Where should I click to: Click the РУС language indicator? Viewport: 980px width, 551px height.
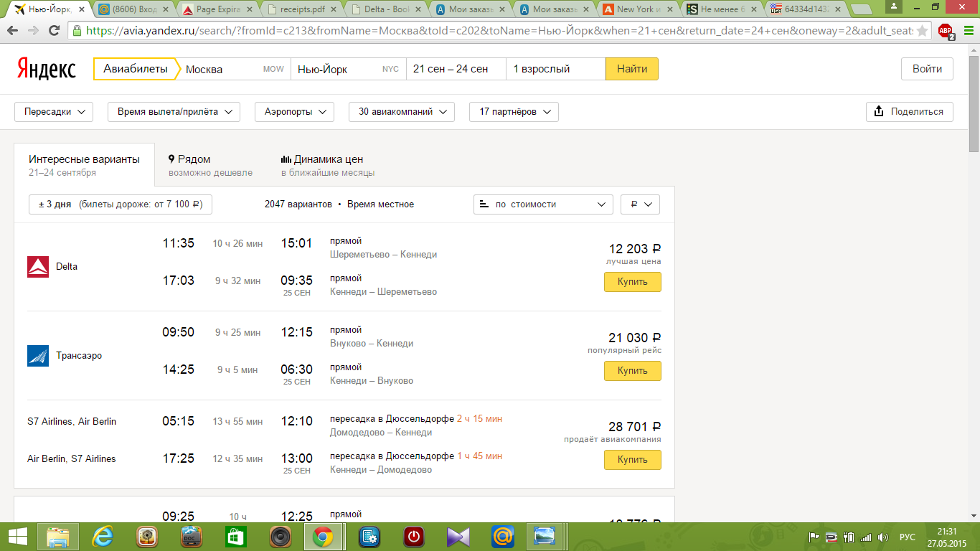point(907,537)
